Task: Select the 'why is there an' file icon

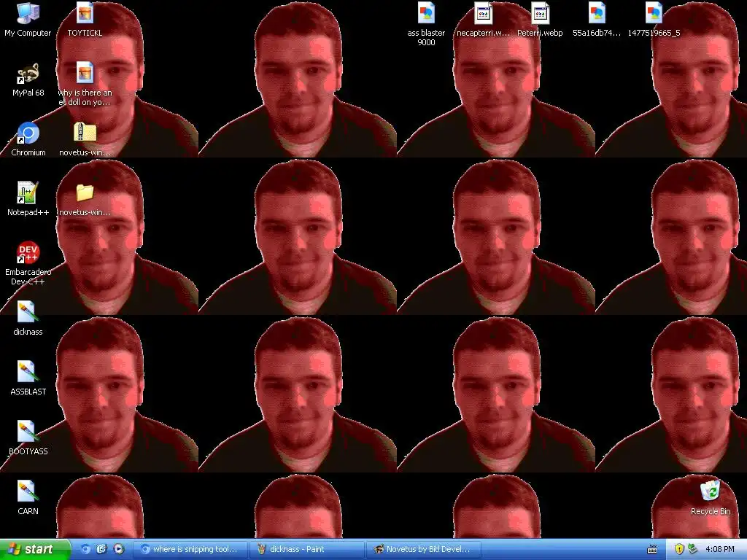Action: point(85,74)
